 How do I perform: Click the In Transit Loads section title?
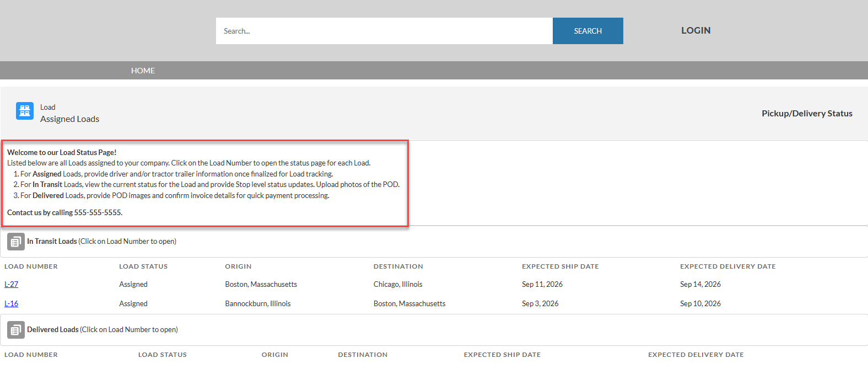[x=52, y=241]
